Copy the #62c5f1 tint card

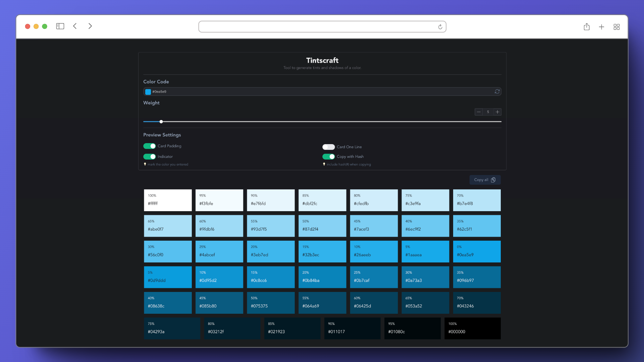pyautogui.click(x=477, y=226)
